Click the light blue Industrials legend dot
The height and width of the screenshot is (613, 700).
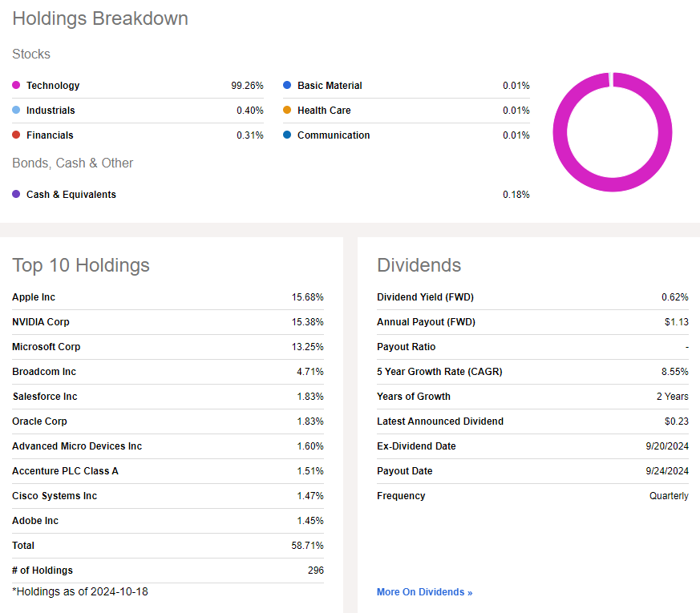tap(16, 110)
